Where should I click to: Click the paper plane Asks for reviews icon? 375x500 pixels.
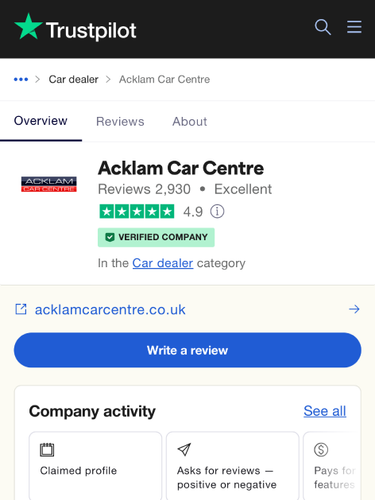pos(184,449)
